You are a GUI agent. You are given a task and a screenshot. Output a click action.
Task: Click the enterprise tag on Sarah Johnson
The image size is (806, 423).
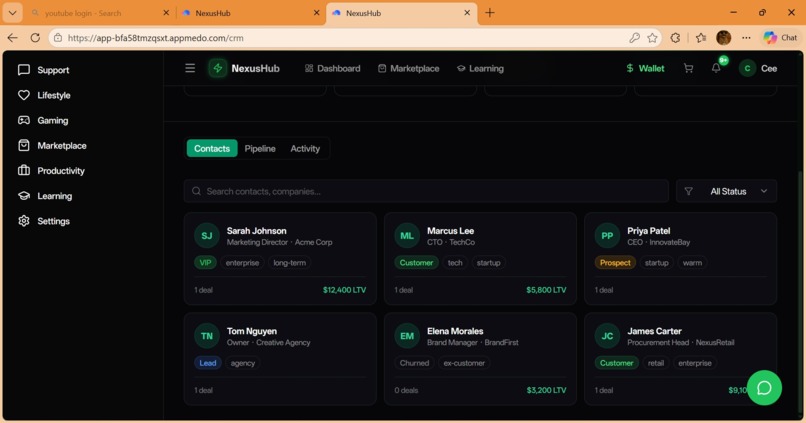(x=242, y=263)
